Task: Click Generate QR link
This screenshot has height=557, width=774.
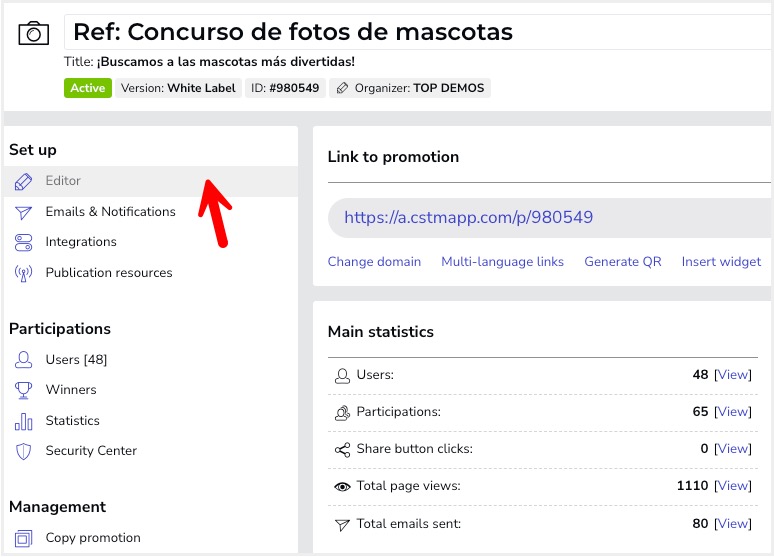Action: (x=623, y=262)
